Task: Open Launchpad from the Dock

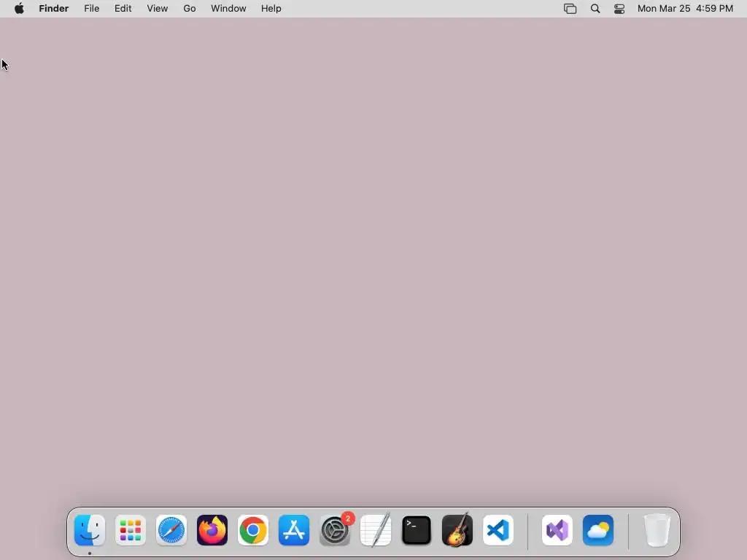Action: coord(131,530)
